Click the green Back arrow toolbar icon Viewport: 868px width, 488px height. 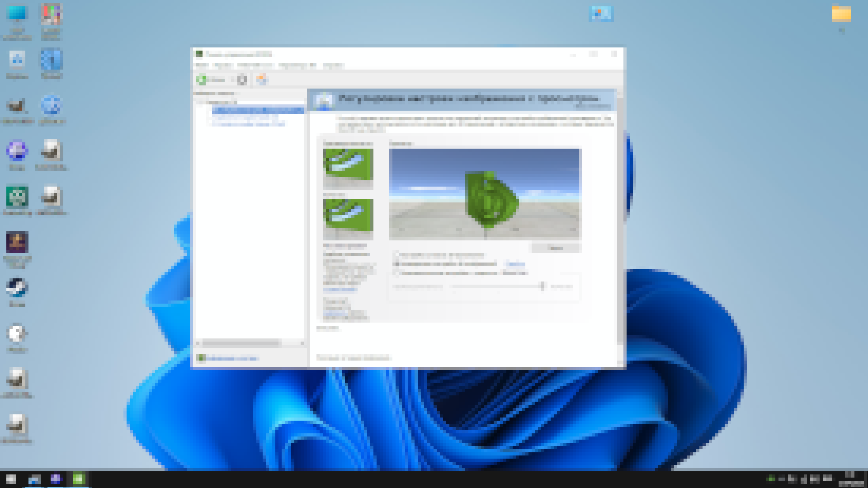pos(202,80)
